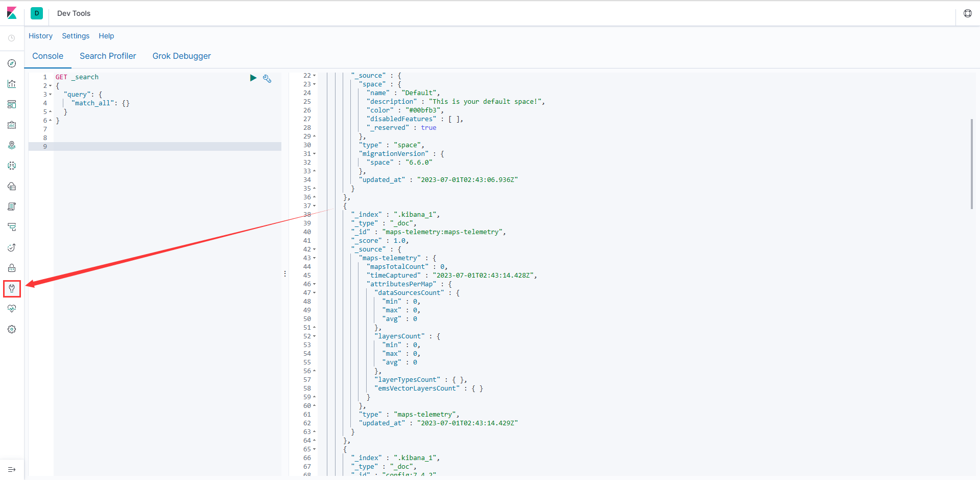The width and height of the screenshot is (980, 480).
Task: Open Discover from the compass sidebar icon
Action: (x=12, y=63)
